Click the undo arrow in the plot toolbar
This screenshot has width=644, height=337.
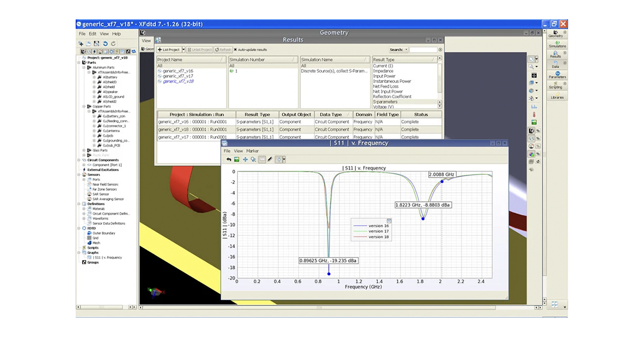229,159
